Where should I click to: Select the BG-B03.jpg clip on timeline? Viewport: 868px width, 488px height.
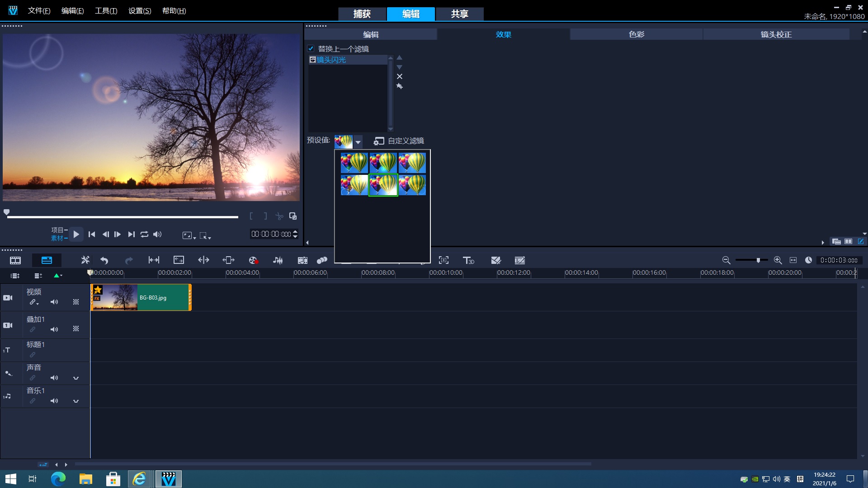[x=141, y=297]
